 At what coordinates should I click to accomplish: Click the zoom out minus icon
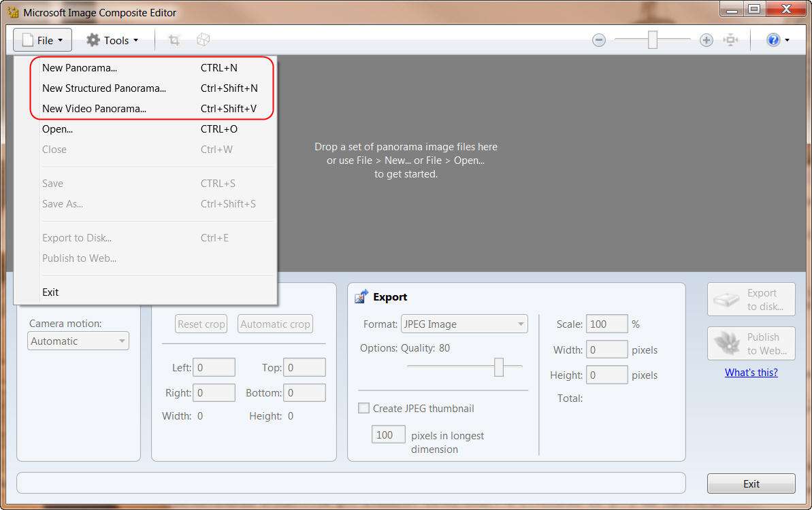[599, 41]
